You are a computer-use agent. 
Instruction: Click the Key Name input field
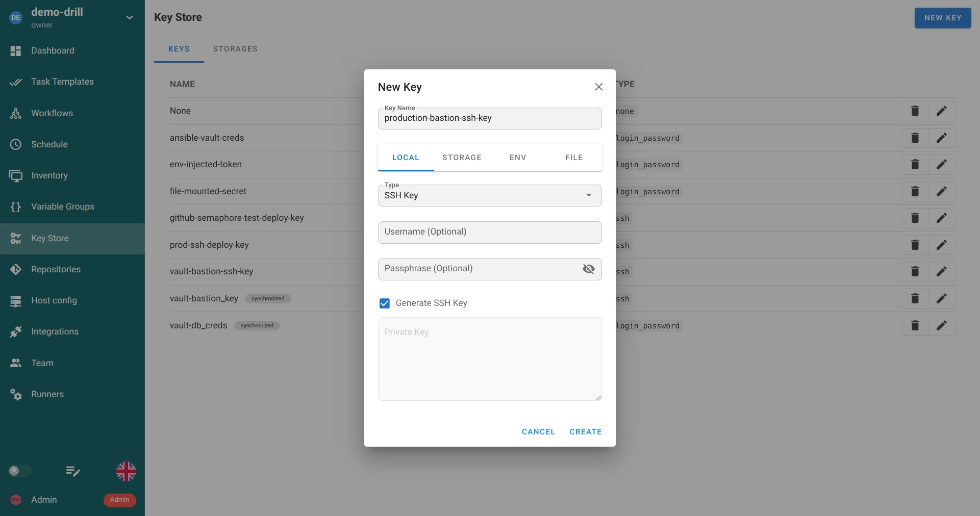[x=490, y=118]
